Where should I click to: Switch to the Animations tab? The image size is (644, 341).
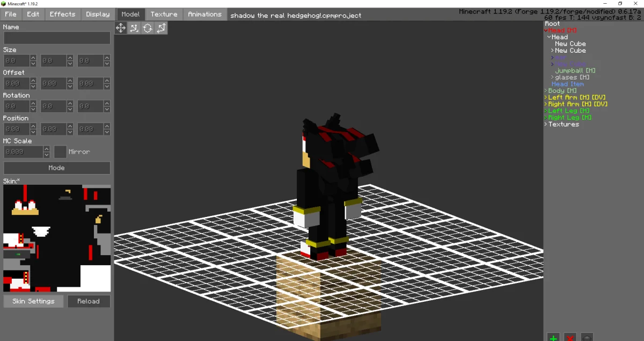[x=204, y=14]
